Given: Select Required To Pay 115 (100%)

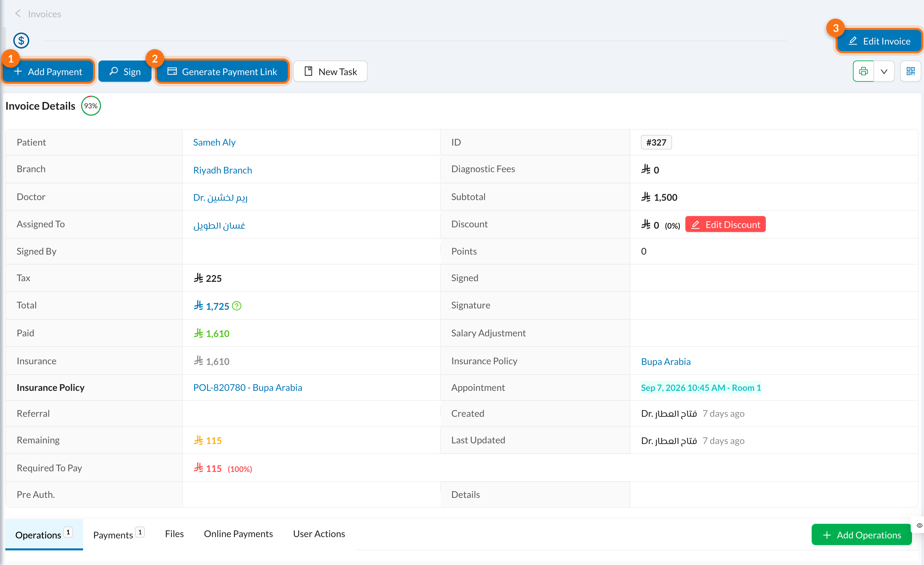Looking at the screenshot, I should [223, 468].
